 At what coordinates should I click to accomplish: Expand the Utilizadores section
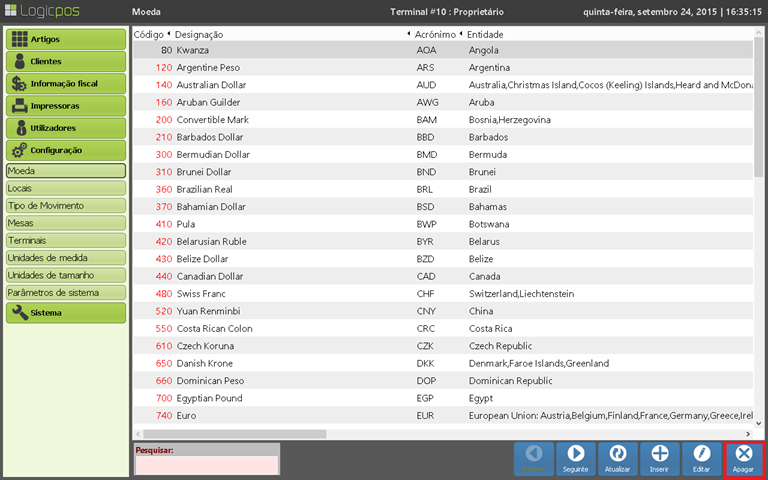coord(66,128)
